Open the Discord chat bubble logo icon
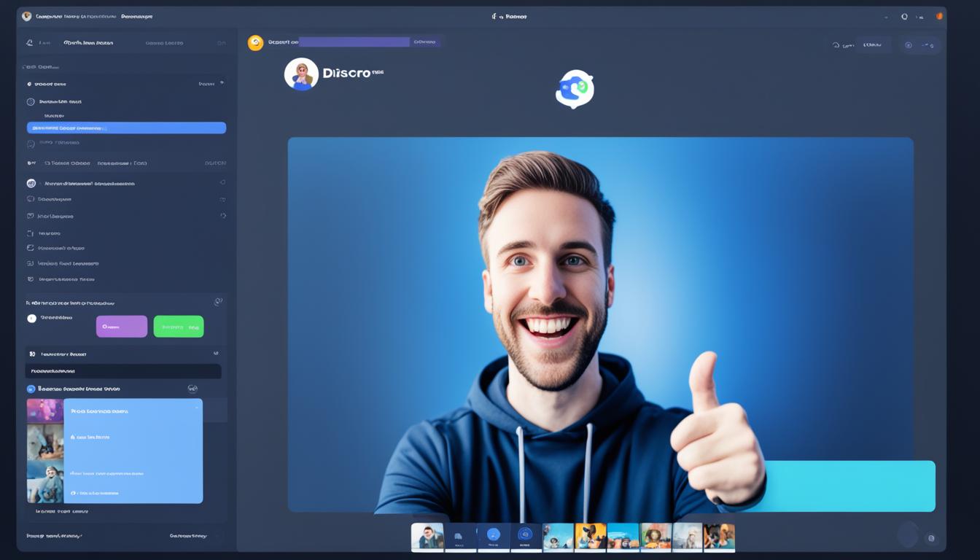The width and height of the screenshot is (980, 560). (x=575, y=89)
